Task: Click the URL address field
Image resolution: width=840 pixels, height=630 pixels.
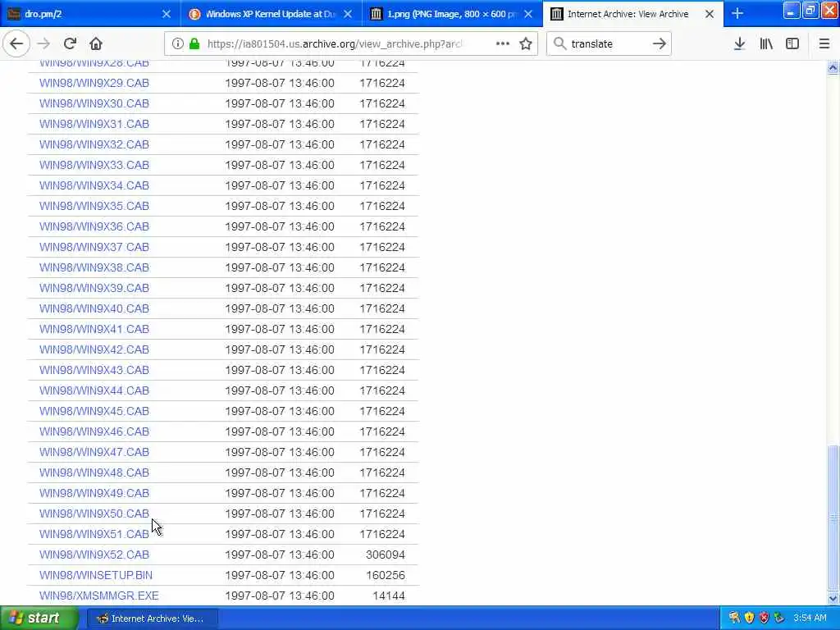Action: [x=335, y=43]
